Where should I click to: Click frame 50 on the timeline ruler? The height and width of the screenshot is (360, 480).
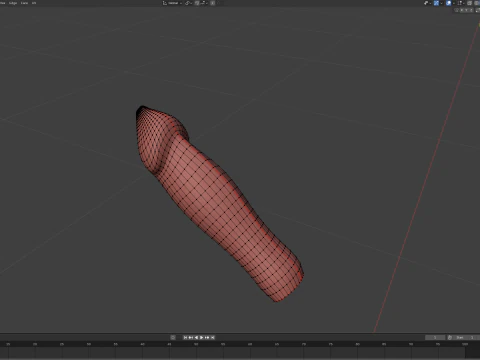196,344
